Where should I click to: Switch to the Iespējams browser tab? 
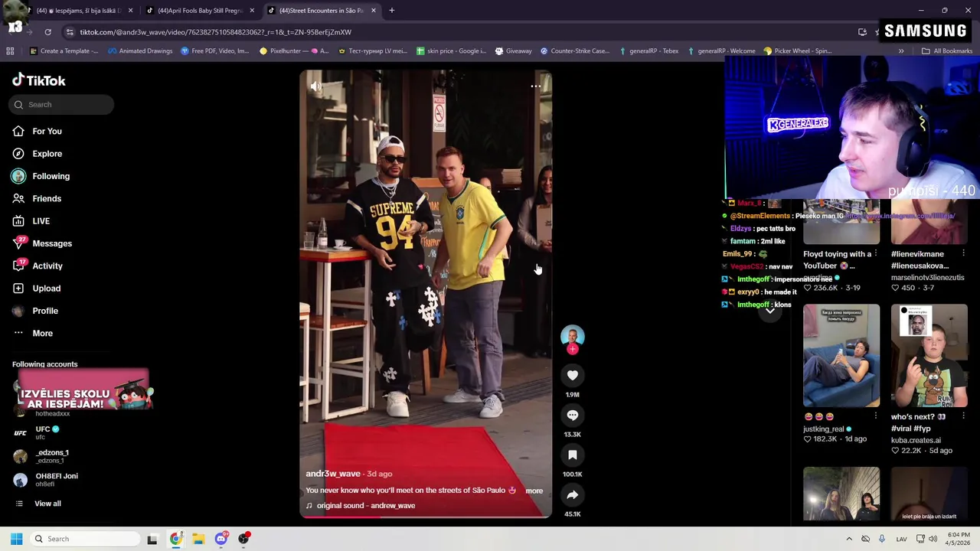[x=80, y=11]
